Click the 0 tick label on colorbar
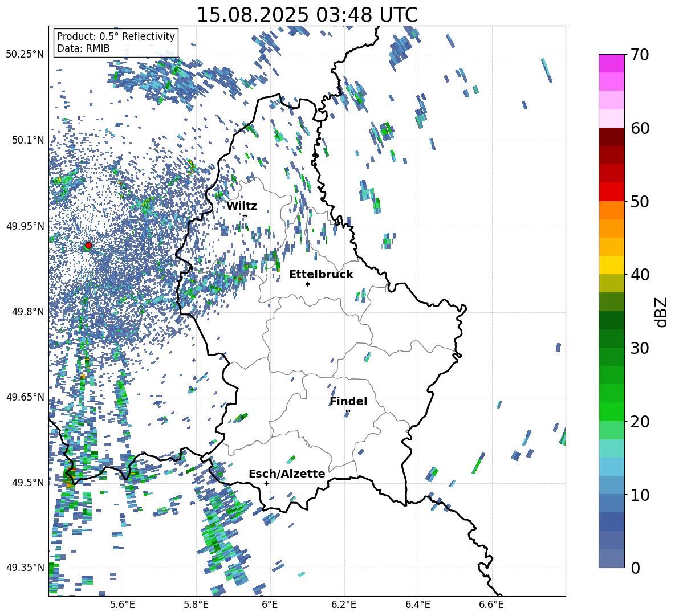This screenshot has width=675, height=616. [635, 568]
